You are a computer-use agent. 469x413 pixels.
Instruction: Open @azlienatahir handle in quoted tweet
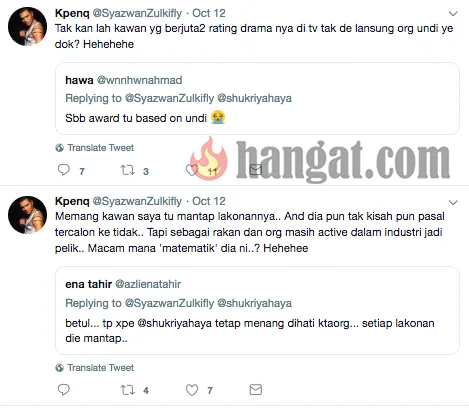[x=148, y=284]
